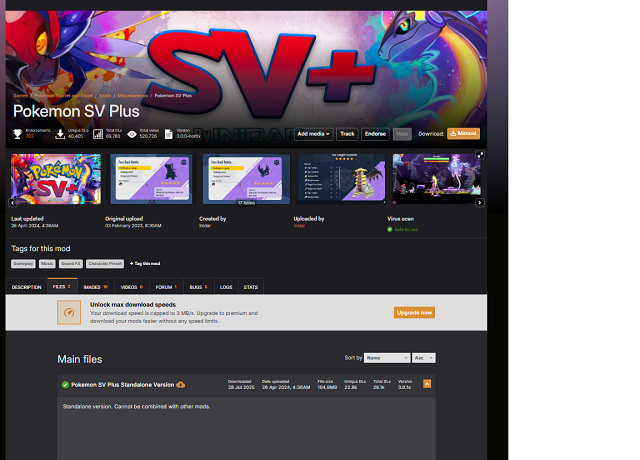Open Pokemon Scarlet and Violet breadcrumb
Screen dimensions: 640x460
click(64, 96)
